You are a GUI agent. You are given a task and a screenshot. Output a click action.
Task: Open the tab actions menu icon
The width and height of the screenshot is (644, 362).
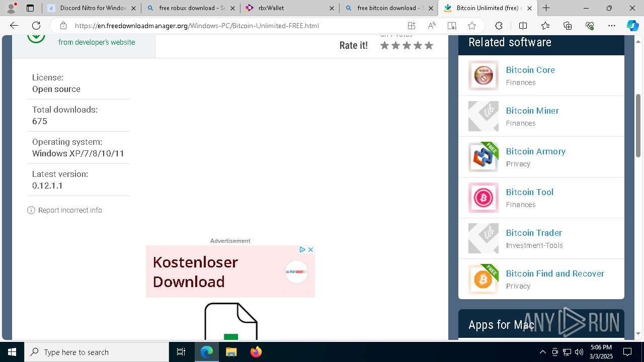tap(30, 8)
